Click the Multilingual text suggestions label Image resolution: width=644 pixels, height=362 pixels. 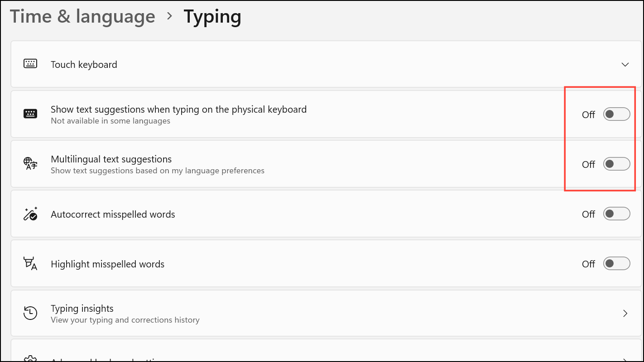tap(111, 159)
